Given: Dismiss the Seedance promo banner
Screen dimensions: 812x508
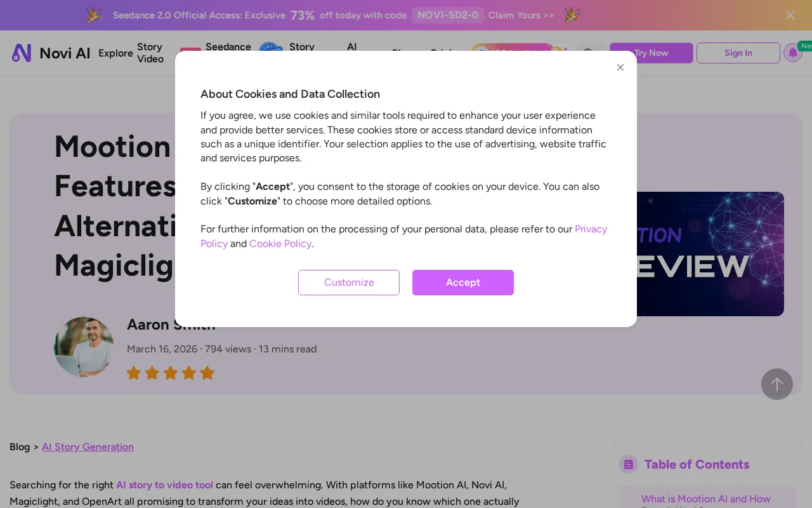Looking at the screenshot, I should tap(790, 15).
